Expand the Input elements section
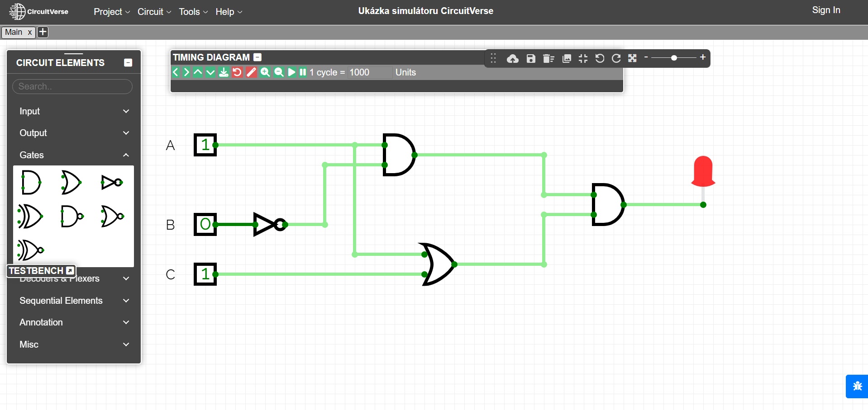Image resolution: width=868 pixels, height=410 pixels. pos(74,111)
